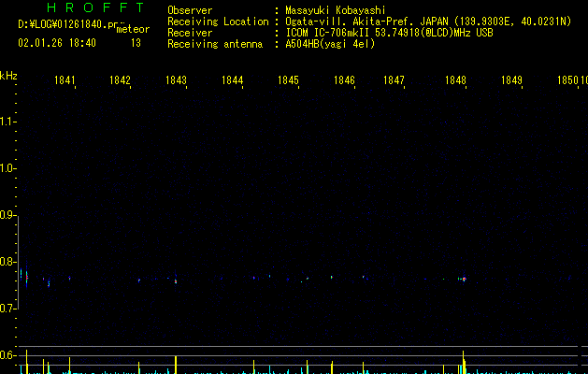Click the bright meteor echo near 1848

tap(464, 279)
